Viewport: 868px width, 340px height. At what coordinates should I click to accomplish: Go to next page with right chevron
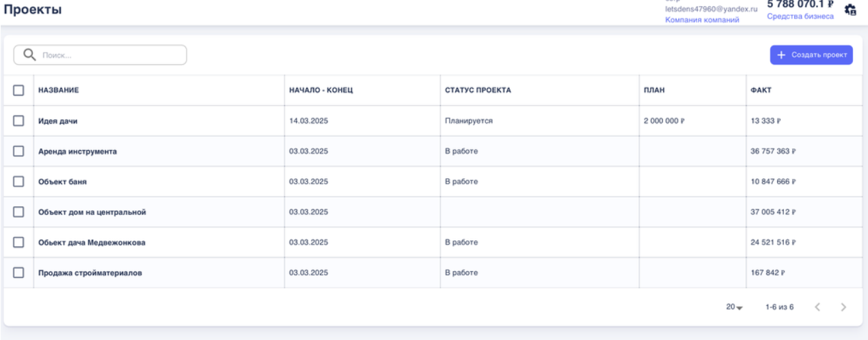843,307
